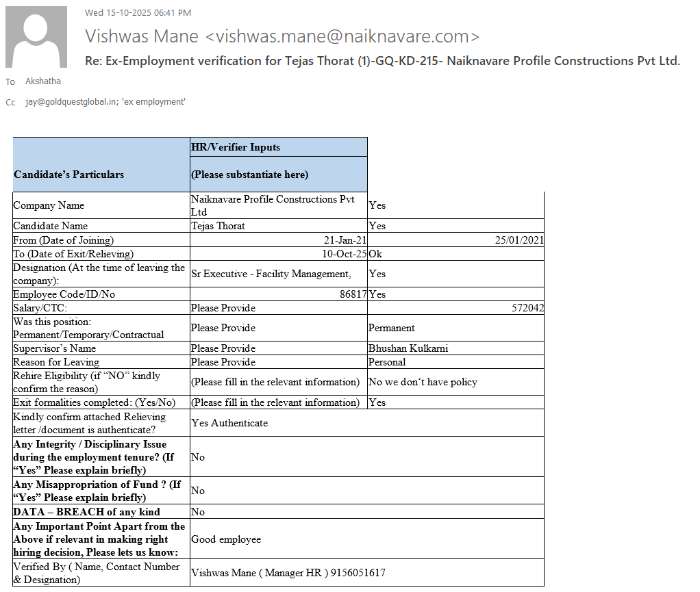Screen dimensions: 700x592
Task: Click Please Provide in Salary/CTC row
Action: [279, 308]
